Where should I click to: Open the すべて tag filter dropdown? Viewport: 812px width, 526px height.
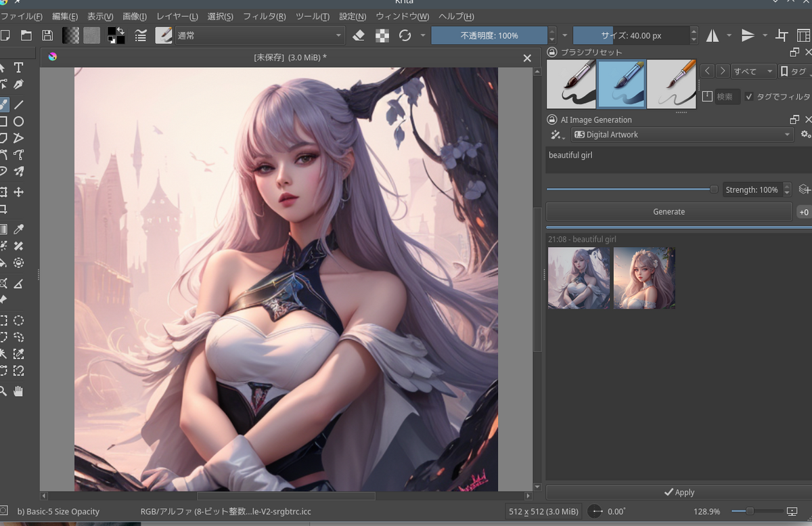click(x=754, y=71)
